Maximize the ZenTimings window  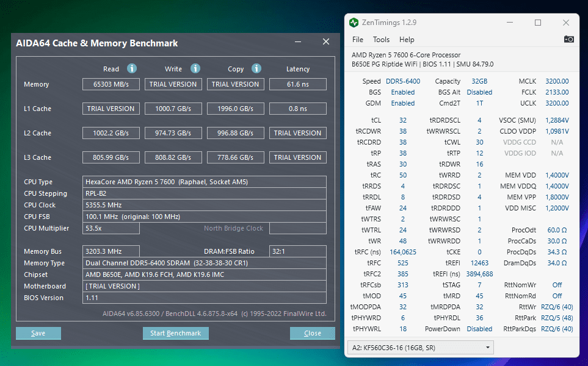click(x=538, y=23)
